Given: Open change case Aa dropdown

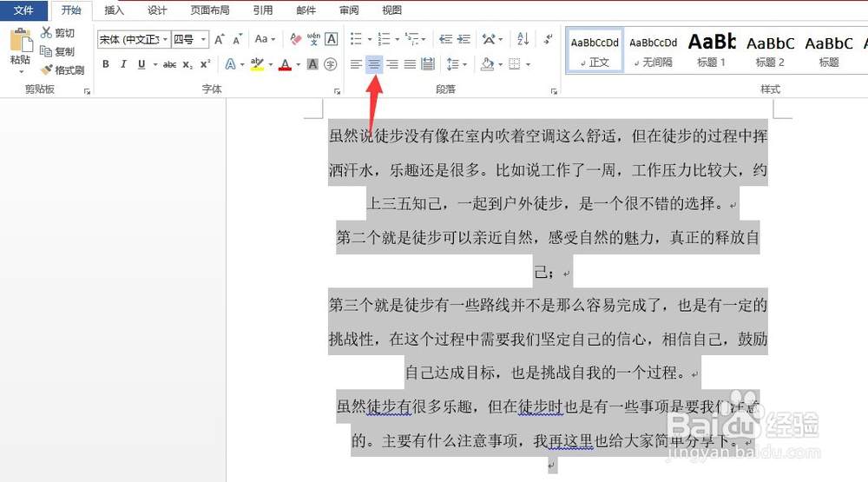Looking at the screenshot, I should pyautogui.click(x=264, y=39).
